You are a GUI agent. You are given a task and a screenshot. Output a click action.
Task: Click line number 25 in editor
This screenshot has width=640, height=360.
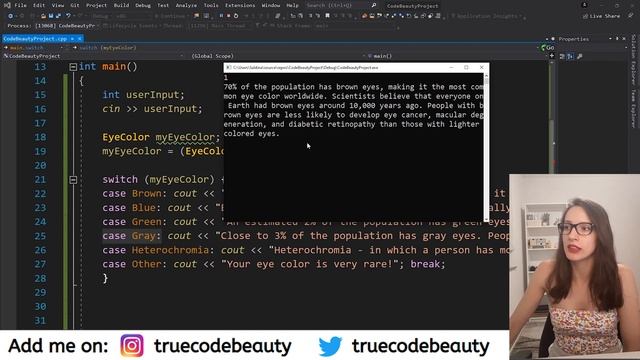(40, 236)
